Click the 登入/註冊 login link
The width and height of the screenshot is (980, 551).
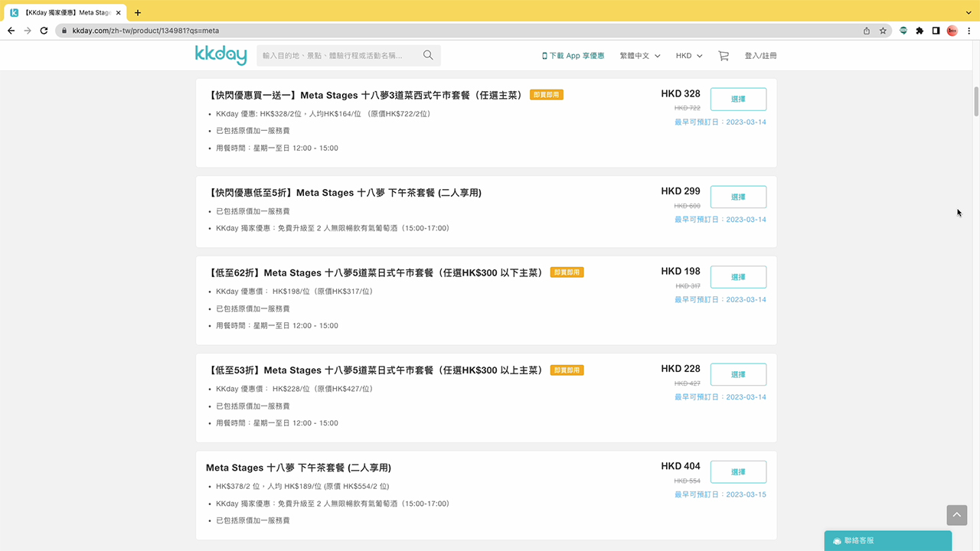(x=760, y=56)
